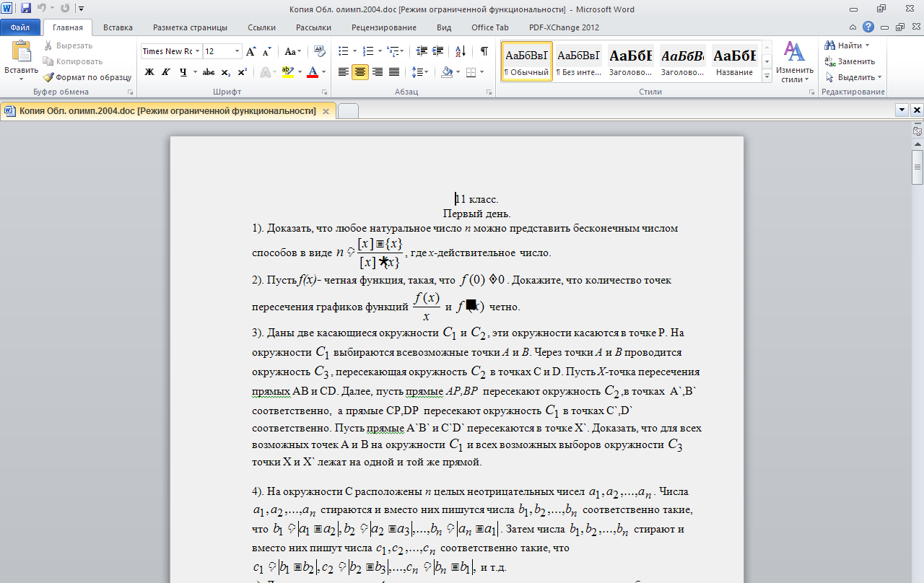Apply text highlight color
The image size is (924, 583).
click(x=288, y=72)
